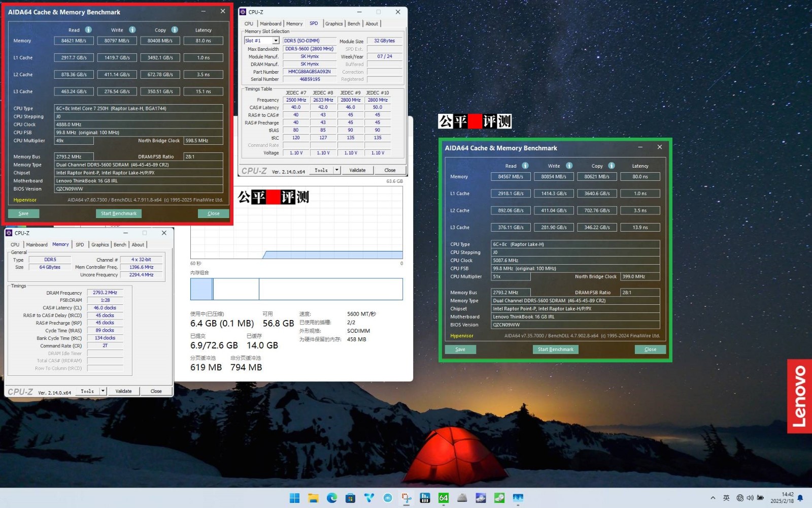Open the Windows Start menu

[294, 498]
